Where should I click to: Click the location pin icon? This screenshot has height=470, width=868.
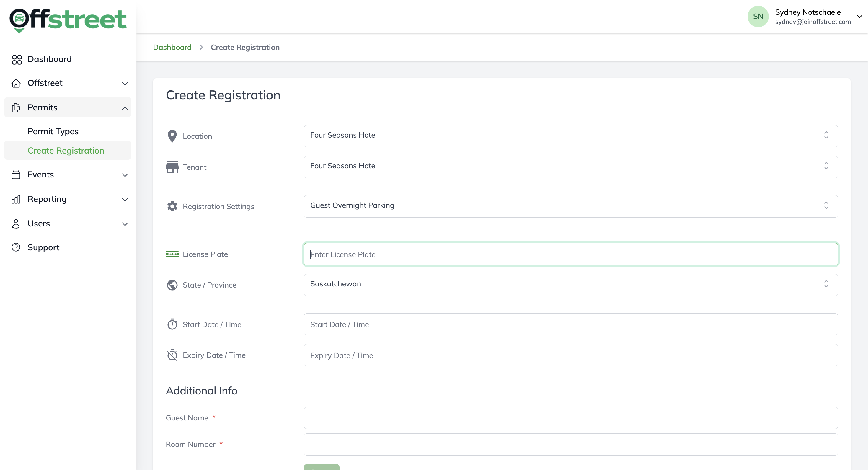tap(172, 136)
